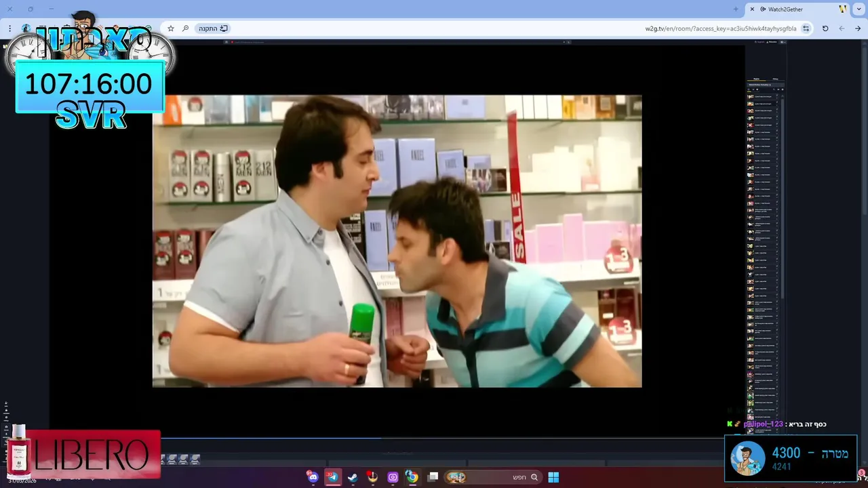868x488 pixels.
Task: Close the Watch2Gether browser tab
Action: pos(752,9)
